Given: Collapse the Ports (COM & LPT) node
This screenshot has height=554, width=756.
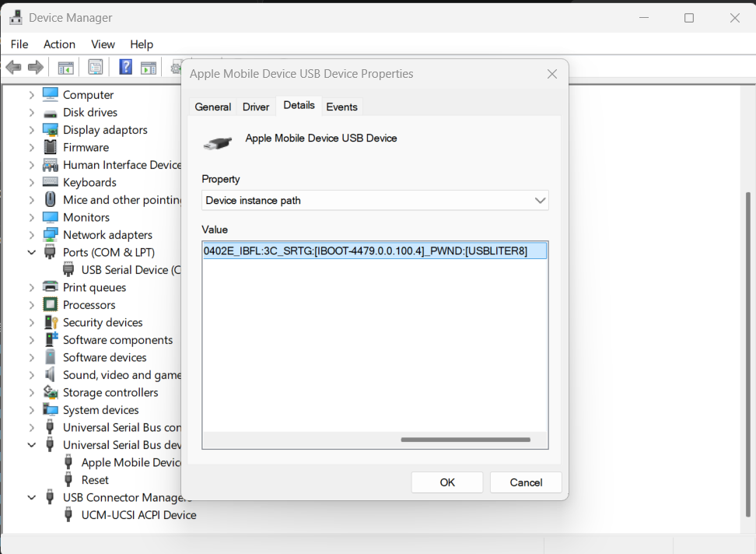Looking at the screenshot, I should [x=32, y=252].
